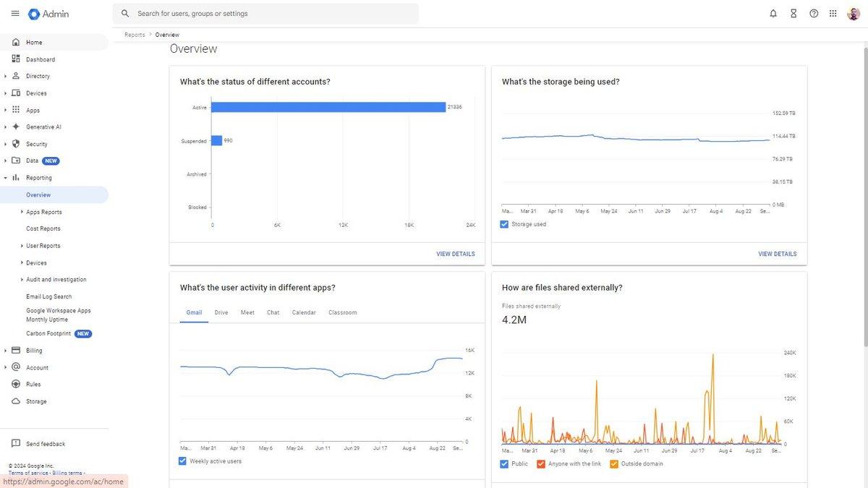
Task: Switch to the Calendar tab
Action: (304, 312)
